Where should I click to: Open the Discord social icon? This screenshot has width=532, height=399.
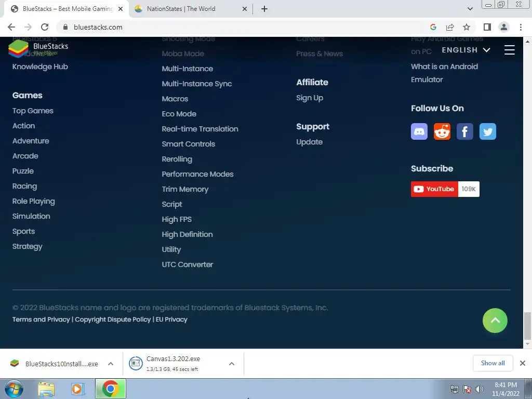[x=419, y=131]
